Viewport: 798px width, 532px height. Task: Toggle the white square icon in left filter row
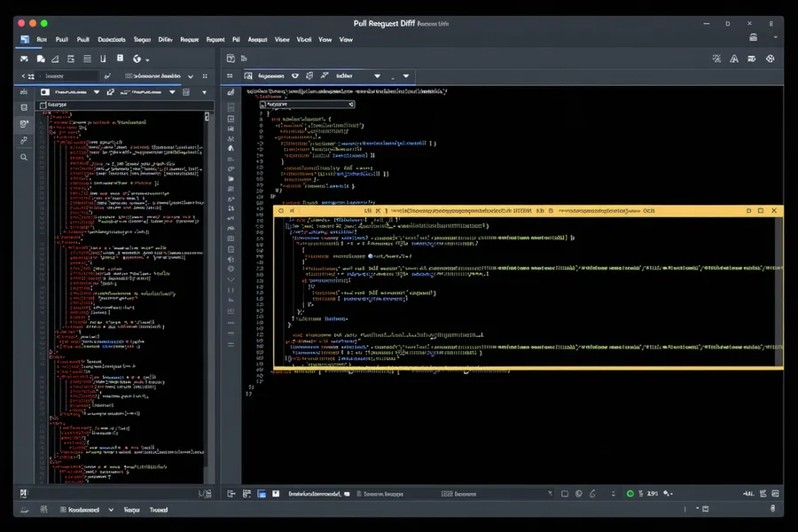[45, 92]
